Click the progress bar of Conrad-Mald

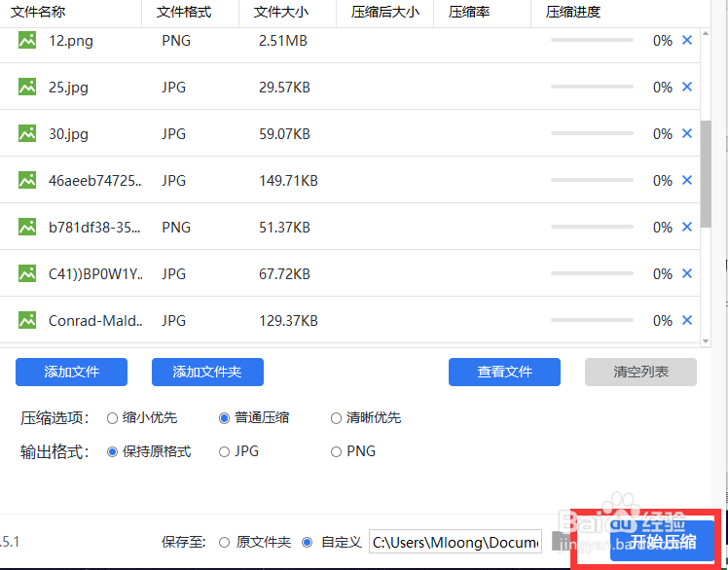pos(592,320)
